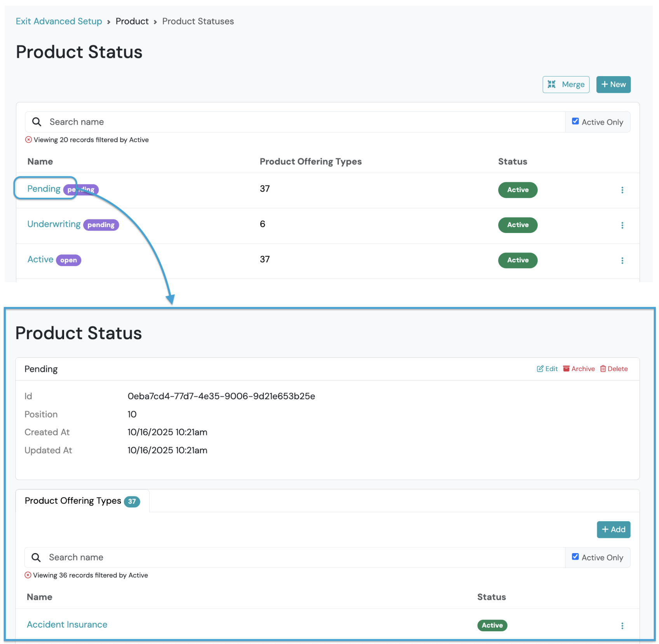Click the Id value 0eba7cd4-77d7-4e35-9006-9d21e653b25e
Screen dimensions: 659x644
coord(221,396)
